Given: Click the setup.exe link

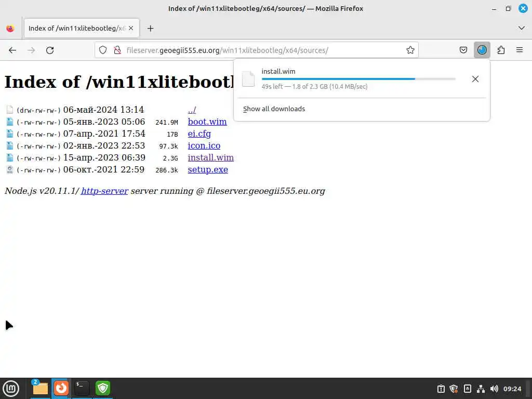Looking at the screenshot, I should [208, 170].
